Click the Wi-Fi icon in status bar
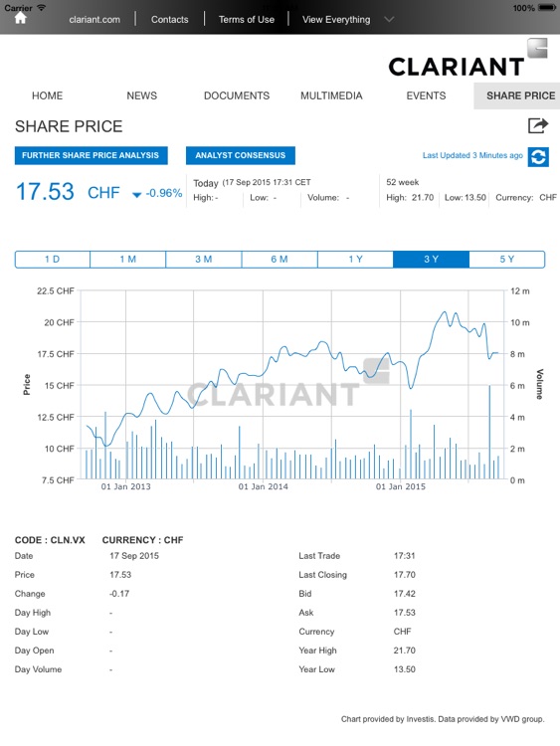 (42, 7)
